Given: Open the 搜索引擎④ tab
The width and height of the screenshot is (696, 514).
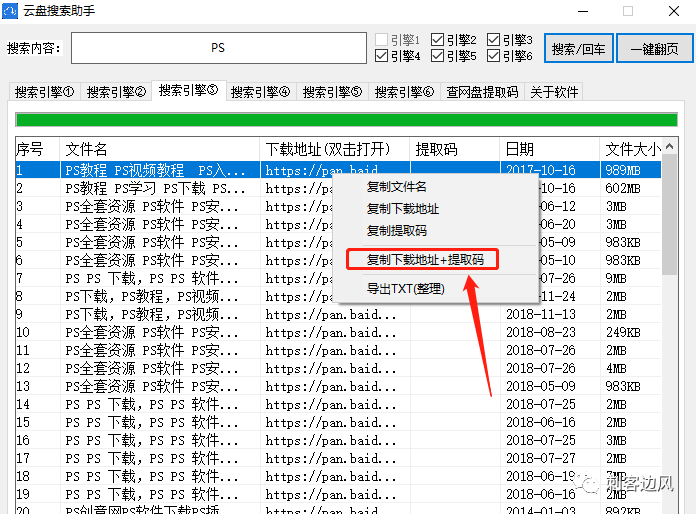Looking at the screenshot, I should pyautogui.click(x=261, y=92).
